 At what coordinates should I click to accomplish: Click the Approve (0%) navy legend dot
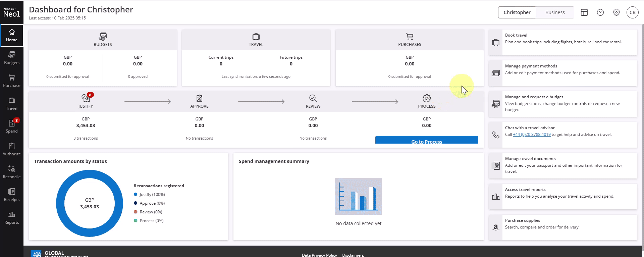[136, 203]
